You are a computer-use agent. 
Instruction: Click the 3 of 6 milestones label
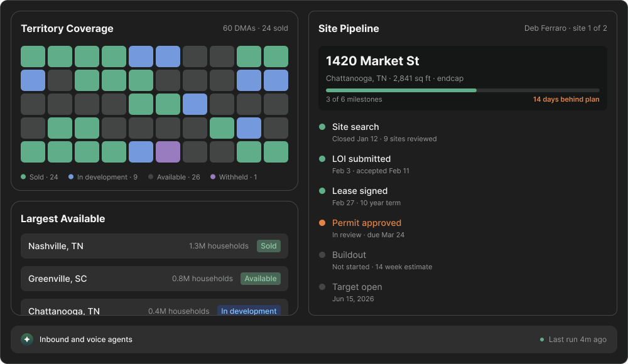coord(354,99)
